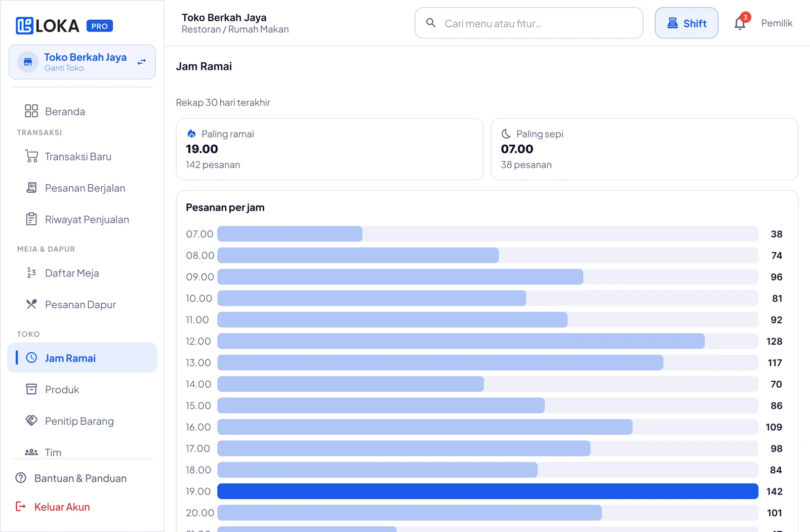Select Pesanan Dapur menu entry
The height and width of the screenshot is (532, 810).
[82, 305]
